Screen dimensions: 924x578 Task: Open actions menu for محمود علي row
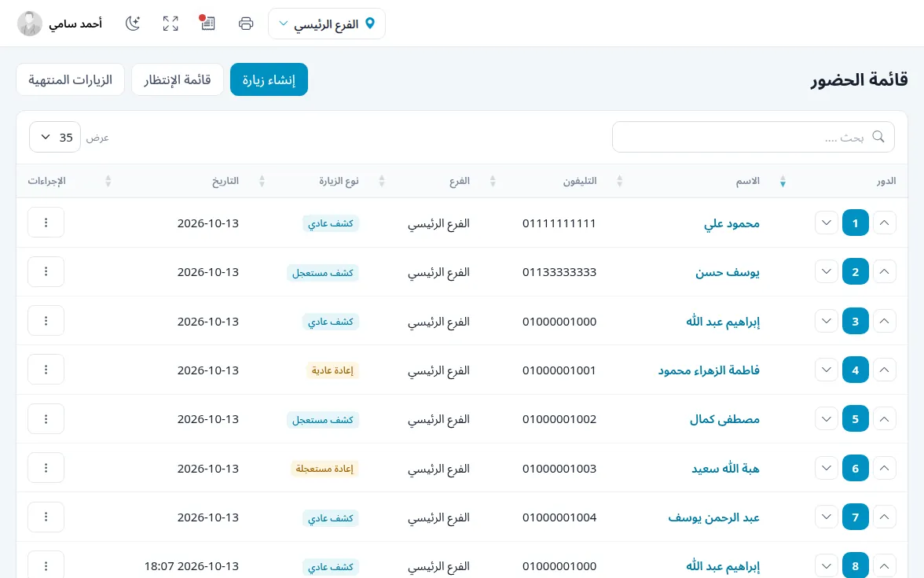click(x=46, y=223)
